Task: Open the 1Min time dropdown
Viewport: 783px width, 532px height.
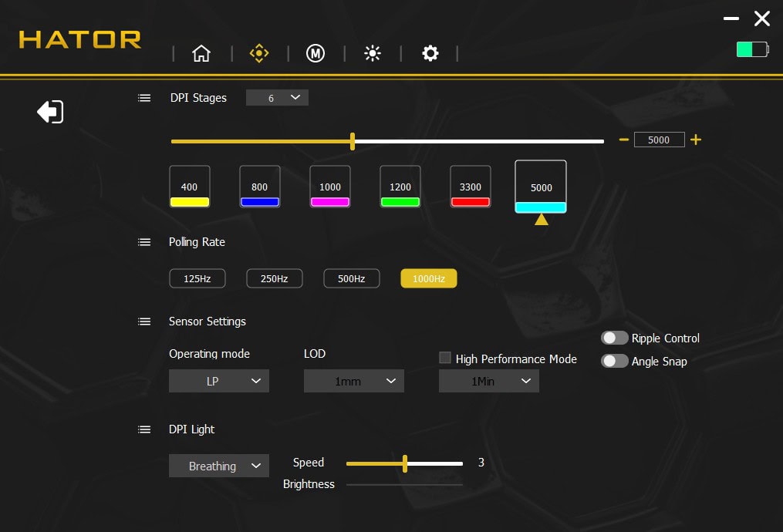Action: [489, 381]
